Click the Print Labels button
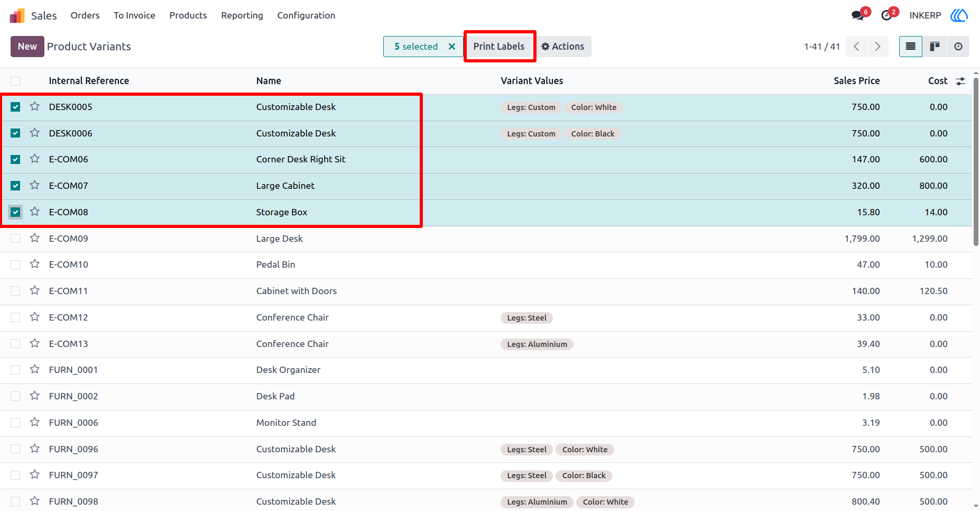 [499, 47]
